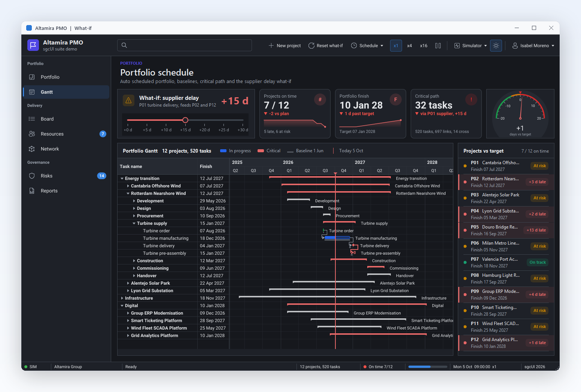Viewport: 581px width, 392px height.
Task: Click the Turbine manufacturing Gantt bar
Action: coord(337,238)
